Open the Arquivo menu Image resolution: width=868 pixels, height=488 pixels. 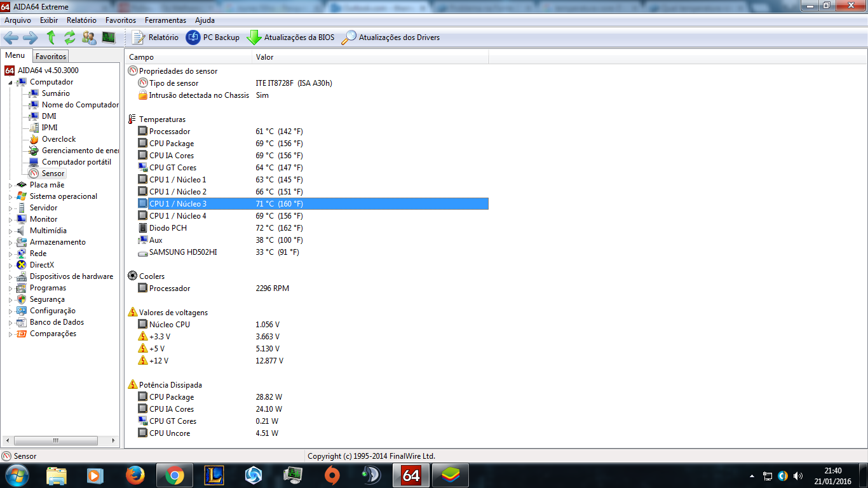tap(18, 20)
